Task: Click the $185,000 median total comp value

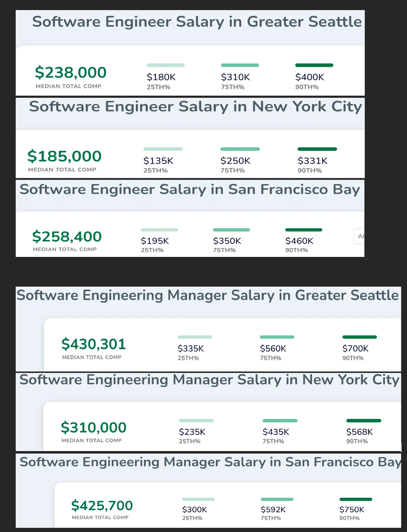Action: 64,156
